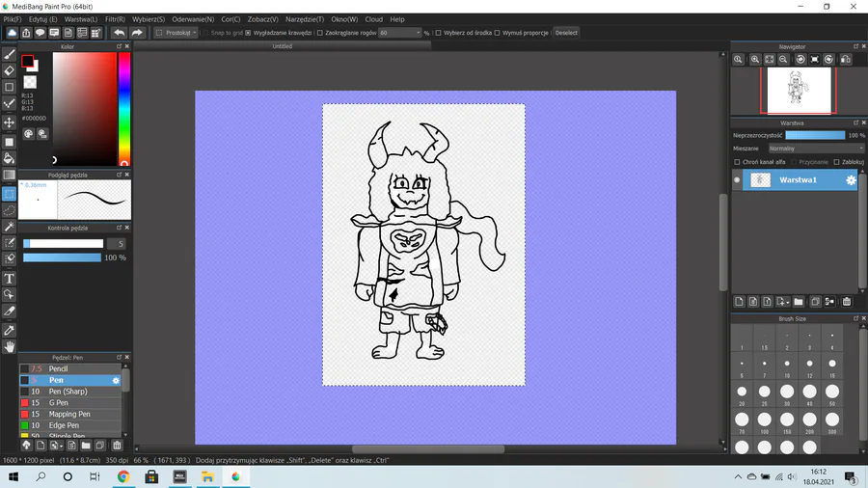Open the Edytuj menu

click(42, 19)
